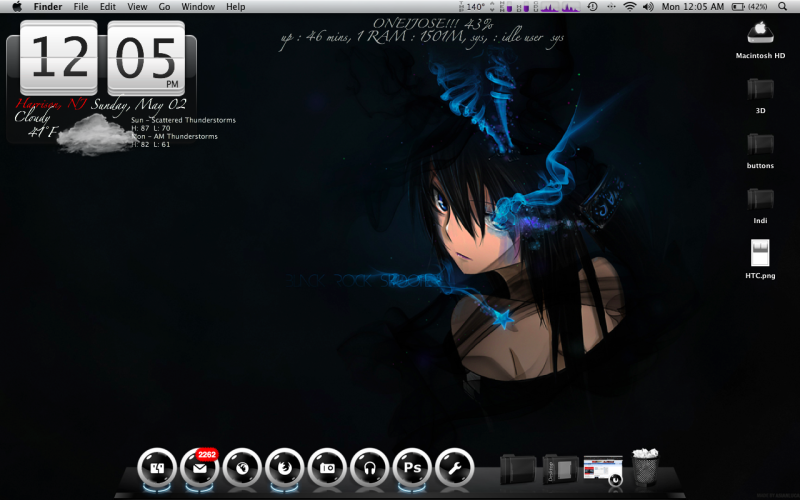800x500 pixels.
Task: Open Mail with the 2262 badge
Action: click(199, 468)
